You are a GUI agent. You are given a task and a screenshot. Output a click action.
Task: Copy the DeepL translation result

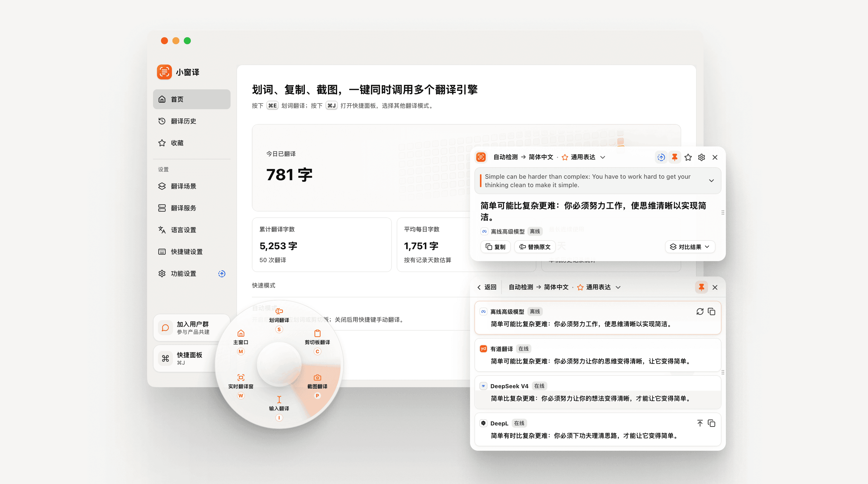tap(712, 423)
